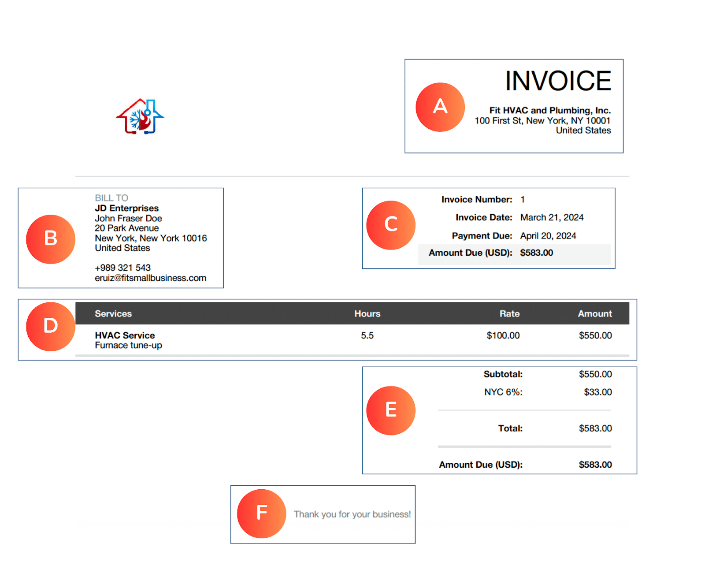Click the NYC 6% tax line
705x588 pixels.
point(503,391)
